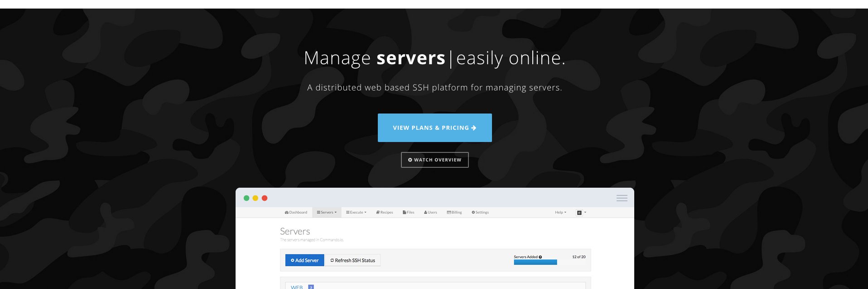
Task: Click the 'A distributed web based SSH platform' tagline
Action: click(x=434, y=88)
